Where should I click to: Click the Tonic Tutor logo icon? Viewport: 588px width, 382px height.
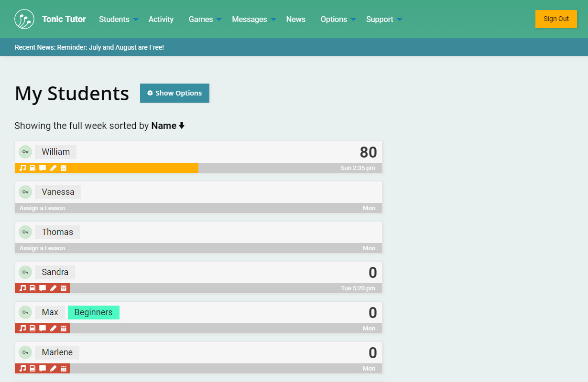click(x=24, y=19)
